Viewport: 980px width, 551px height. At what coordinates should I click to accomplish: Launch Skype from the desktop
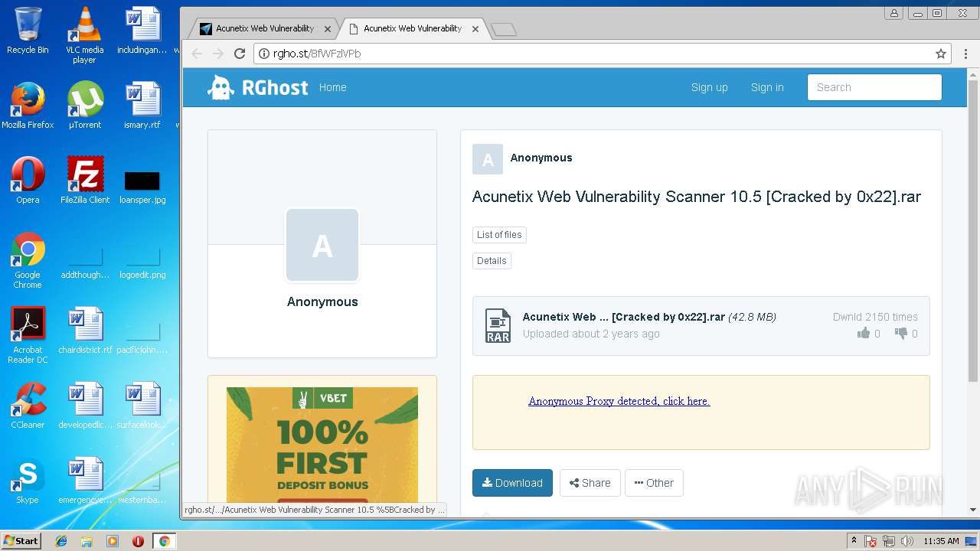click(28, 481)
